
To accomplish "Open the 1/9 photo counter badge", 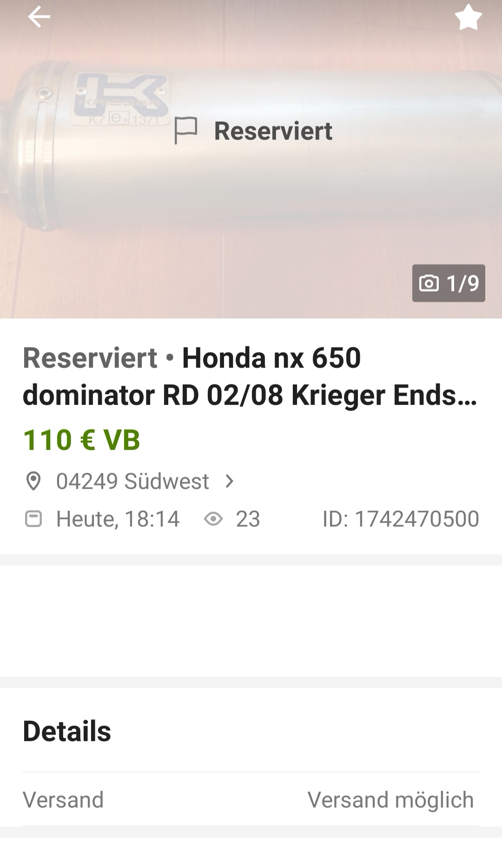I will click(449, 283).
